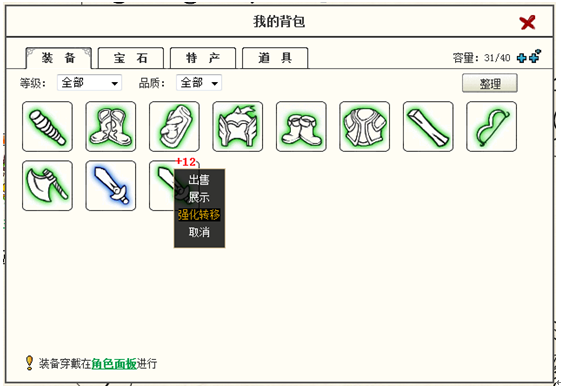Choose 取消 from the context menu

click(199, 232)
